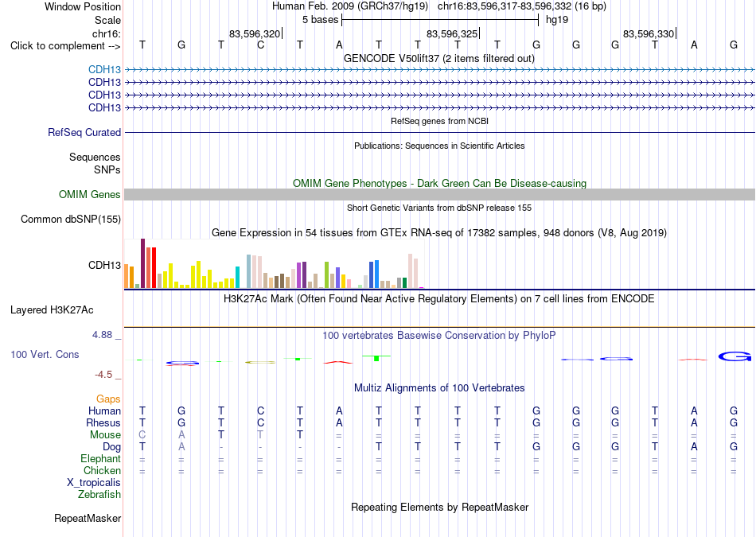
Task: Open the light blue CDH13 transcript label
Action: 104,69
